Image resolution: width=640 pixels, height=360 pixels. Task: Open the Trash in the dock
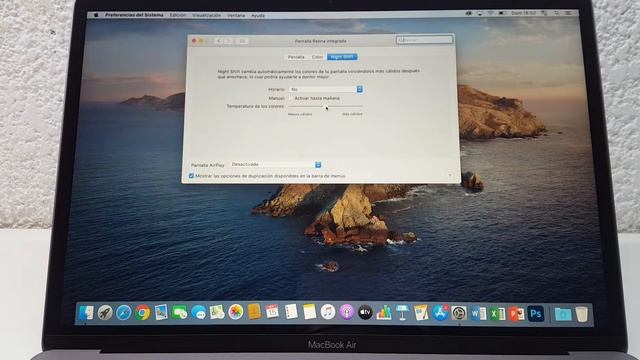coord(582,314)
